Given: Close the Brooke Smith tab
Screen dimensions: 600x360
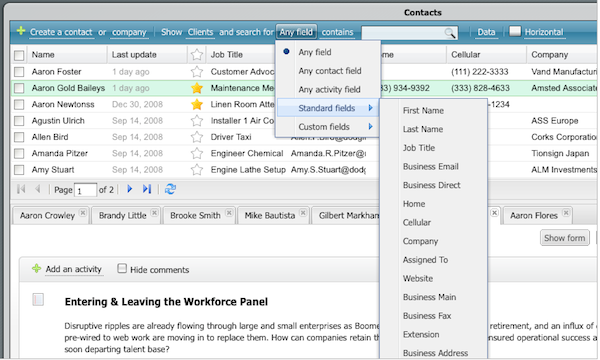Looking at the screenshot, I should click(x=229, y=213).
